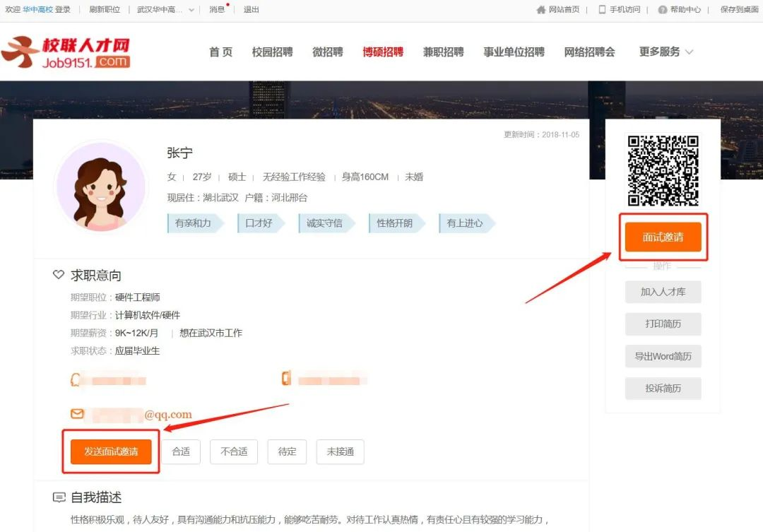Add the candidate via 加入人才库
Viewport: 763px width, 532px height.
click(663, 292)
